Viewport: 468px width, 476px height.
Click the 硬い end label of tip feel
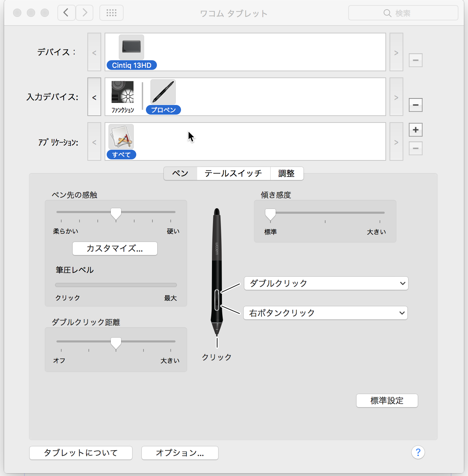[173, 231]
